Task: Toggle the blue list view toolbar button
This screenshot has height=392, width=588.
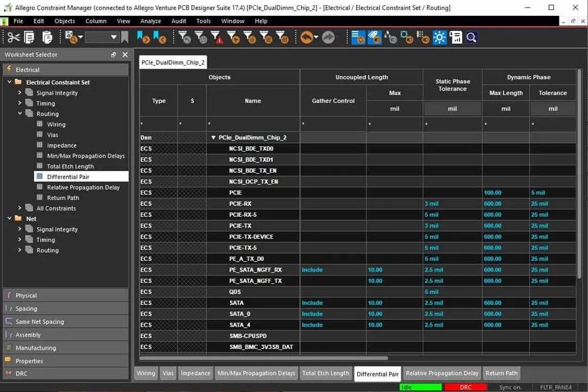Action: tap(358, 37)
